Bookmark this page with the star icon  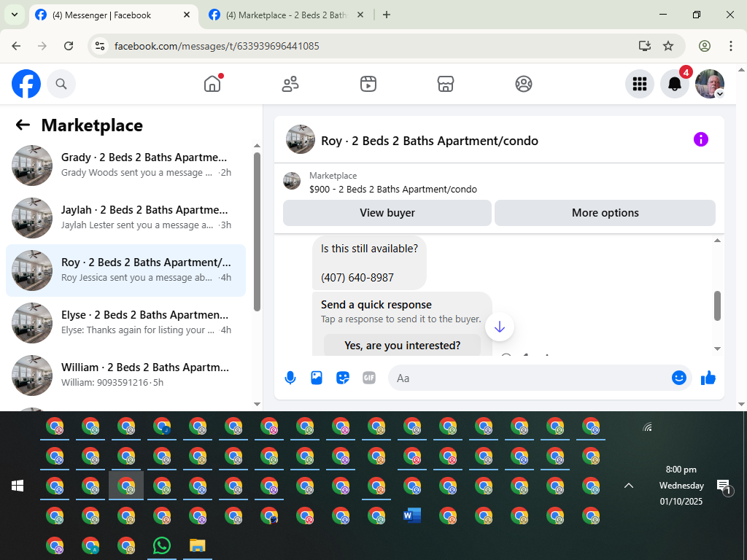(x=668, y=46)
